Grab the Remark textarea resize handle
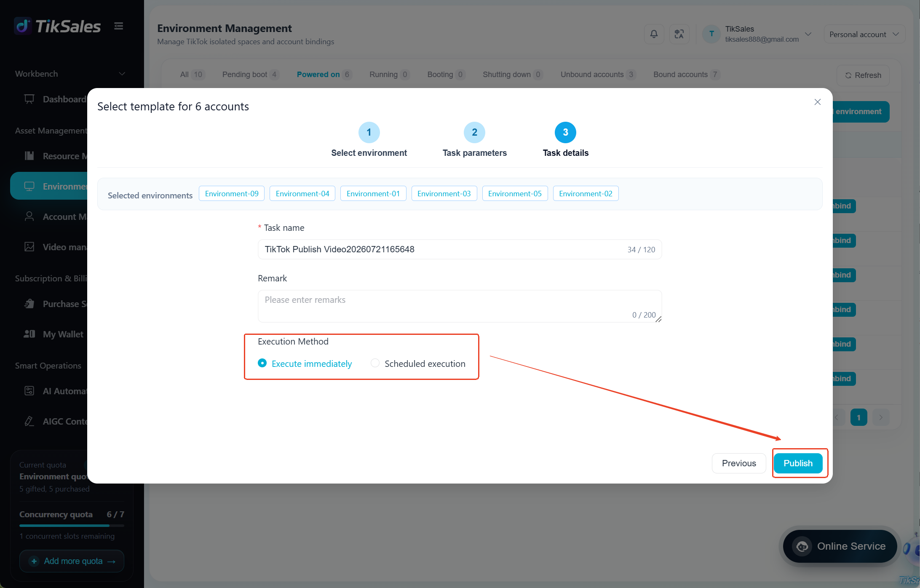The width and height of the screenshot is (920, 588). point(658,319)
